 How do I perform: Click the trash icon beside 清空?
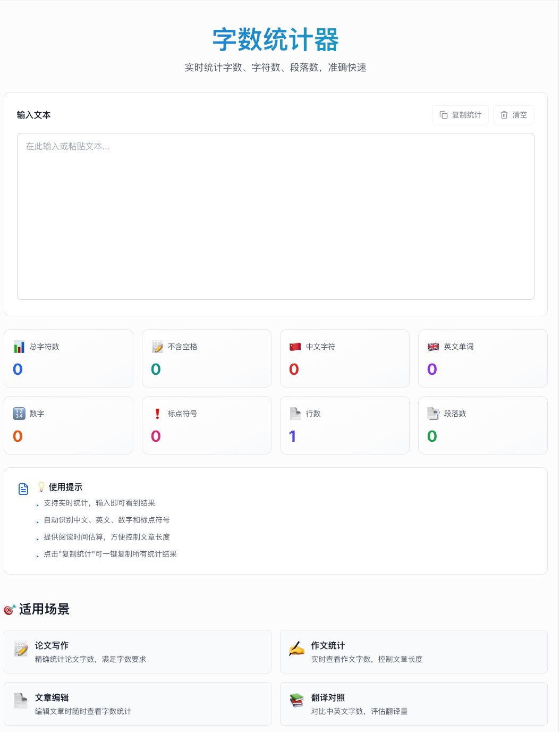pyautogui.click(x=504, y=114)
